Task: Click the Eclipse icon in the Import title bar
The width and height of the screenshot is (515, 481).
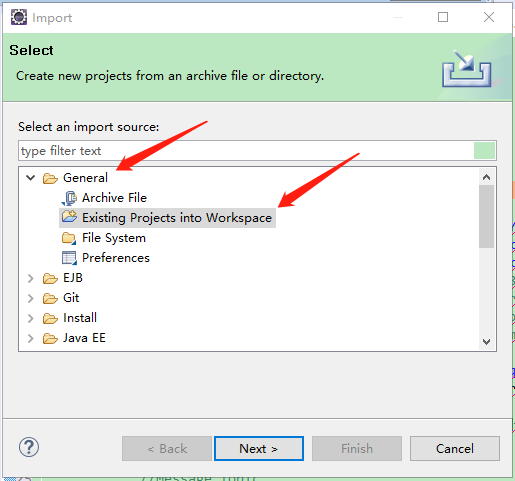Action: tap(19, 17)
